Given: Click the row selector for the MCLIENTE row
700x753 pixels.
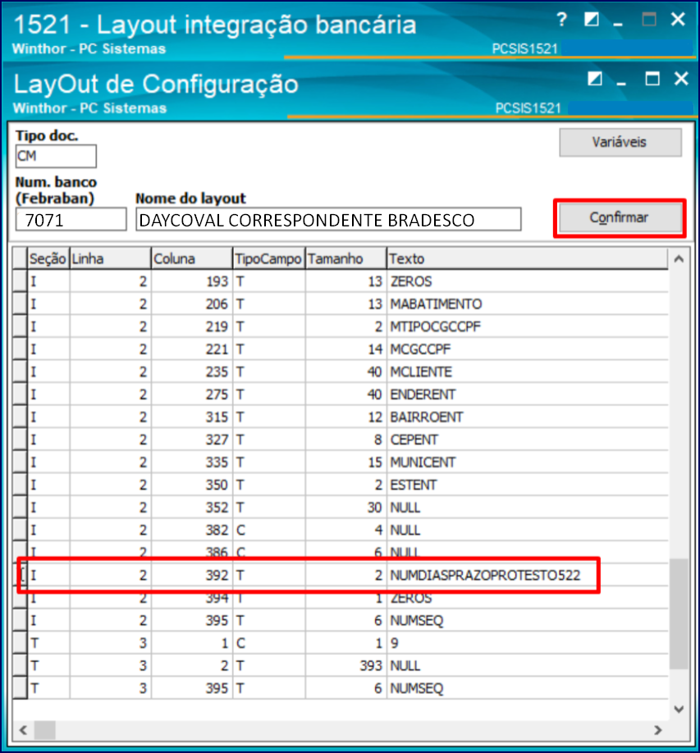Looking at the screenshot, I should pos(21,372).
